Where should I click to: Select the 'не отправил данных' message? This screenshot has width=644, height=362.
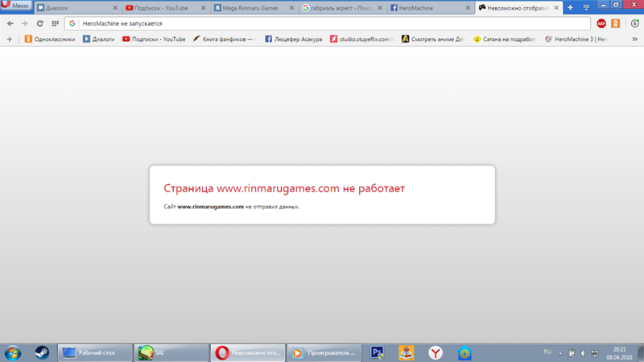(x=272, y=207)
